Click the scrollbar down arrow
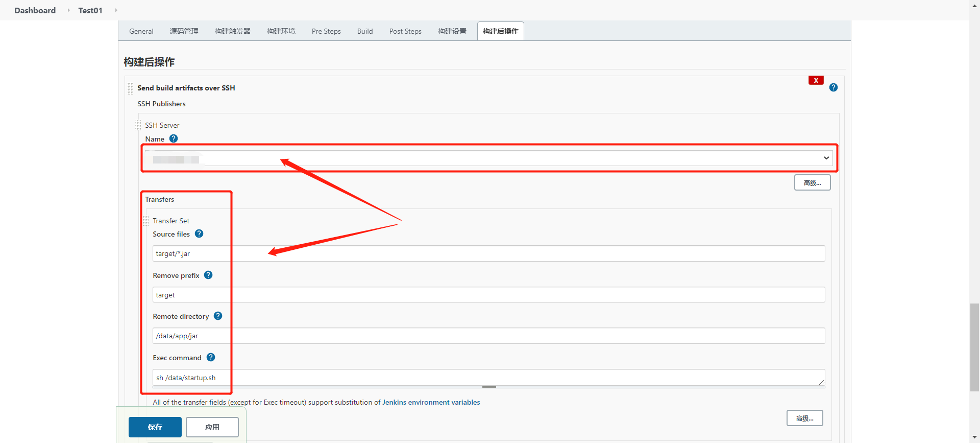 974,438
